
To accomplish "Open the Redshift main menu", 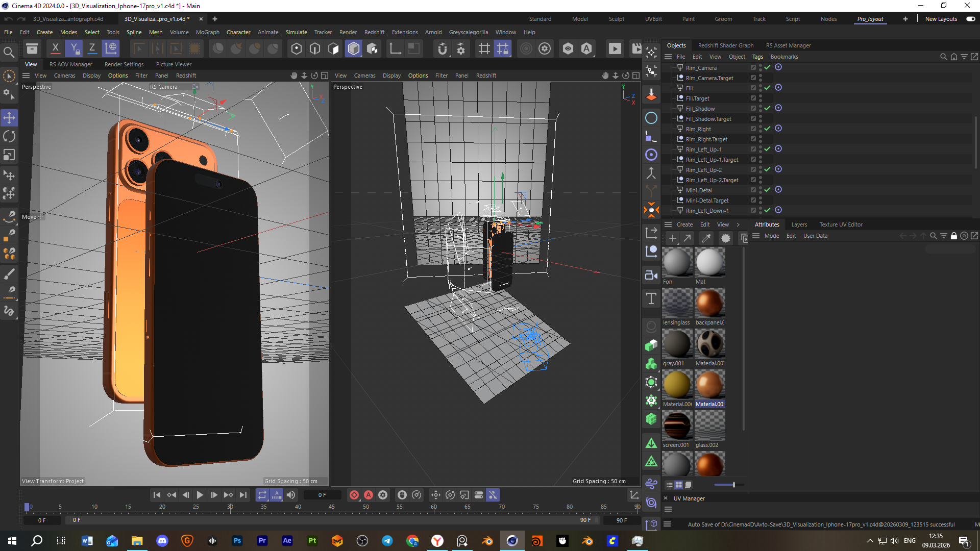I will [x=374, y=32].
